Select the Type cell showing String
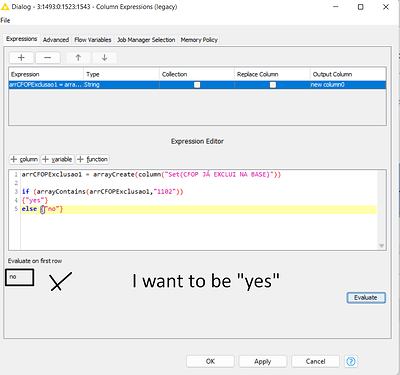 [x=121, y=85]
